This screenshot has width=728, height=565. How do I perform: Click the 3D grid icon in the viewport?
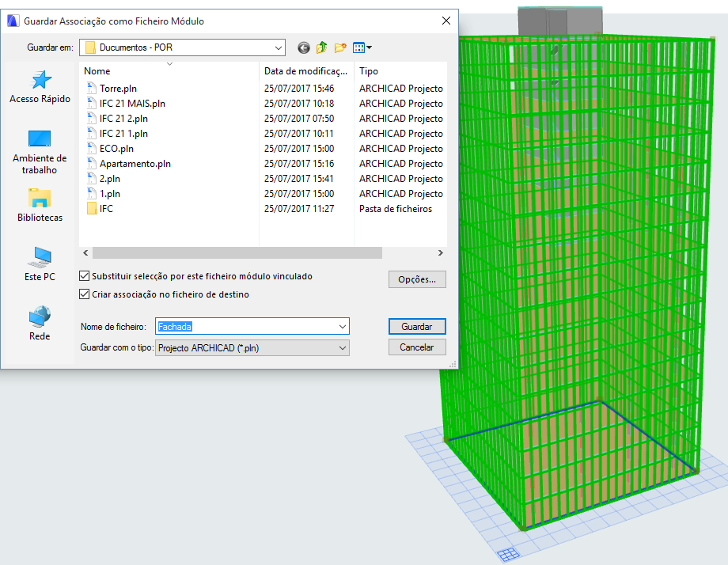click(508, 553)
